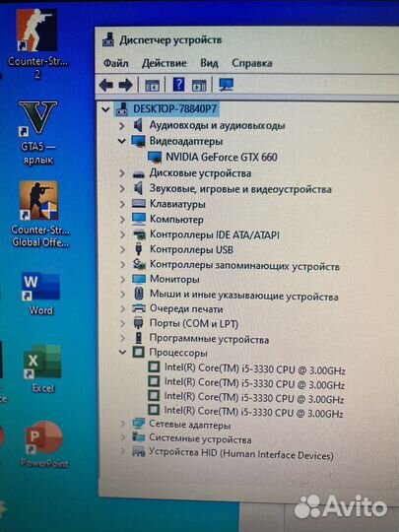Open the PowerPoint desktop shortcut

pyautogui.click(x=44, y=437)
